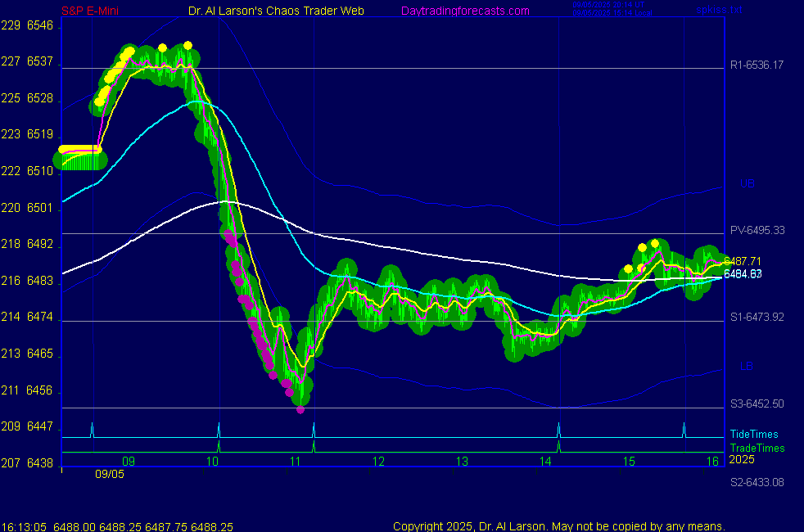Click the TideTimes spike before 16
Image resolution: width=804 pixels, height=532 pixels.
click(684, 429)
